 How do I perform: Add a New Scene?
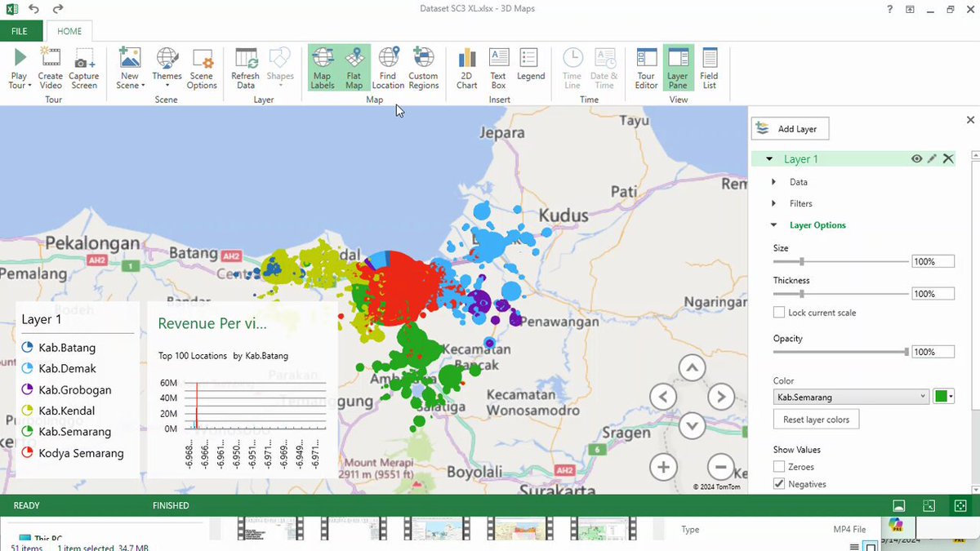tap(129, 59)
